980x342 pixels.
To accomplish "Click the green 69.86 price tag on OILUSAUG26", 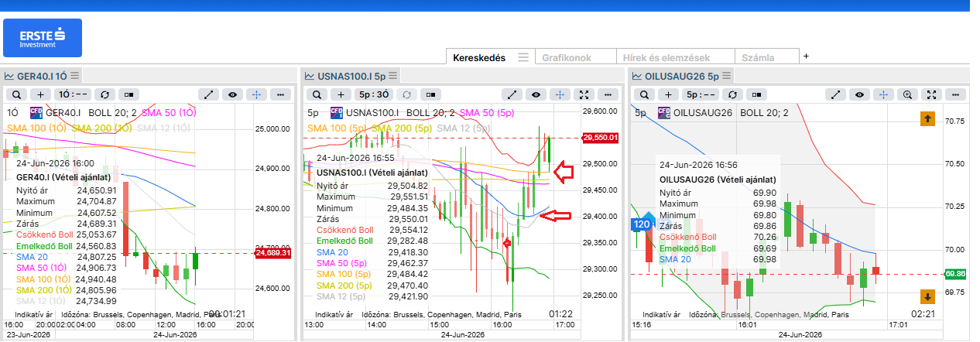I will coord(954,274).
